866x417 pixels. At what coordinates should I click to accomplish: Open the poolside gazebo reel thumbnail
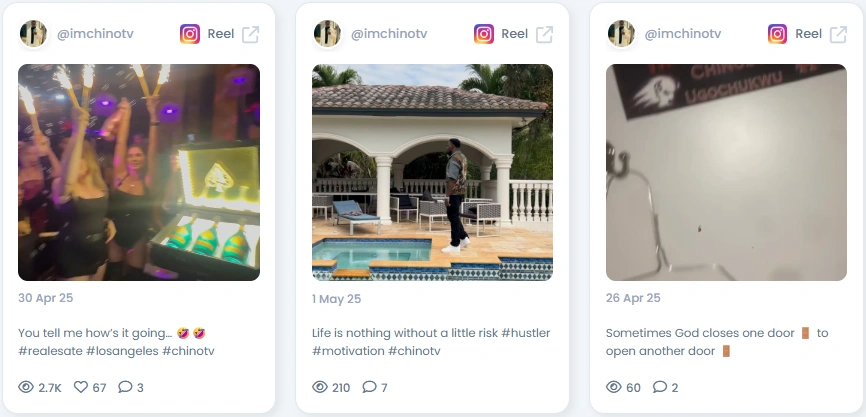pos(432,172)
